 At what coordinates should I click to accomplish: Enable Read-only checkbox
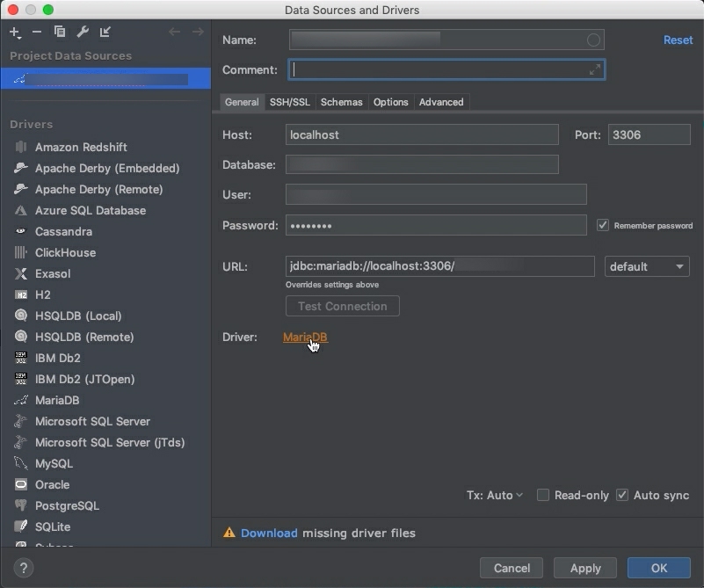(543, 495)
